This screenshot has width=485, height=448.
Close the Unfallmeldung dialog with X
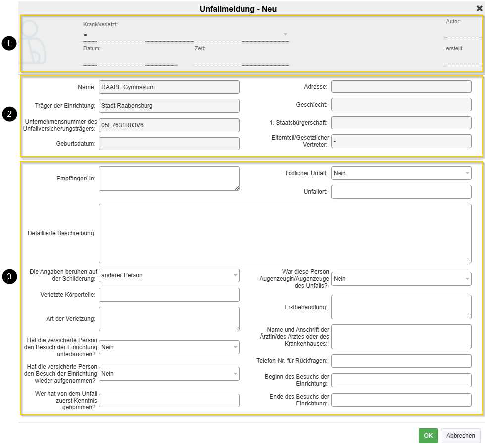click(479, 9)
